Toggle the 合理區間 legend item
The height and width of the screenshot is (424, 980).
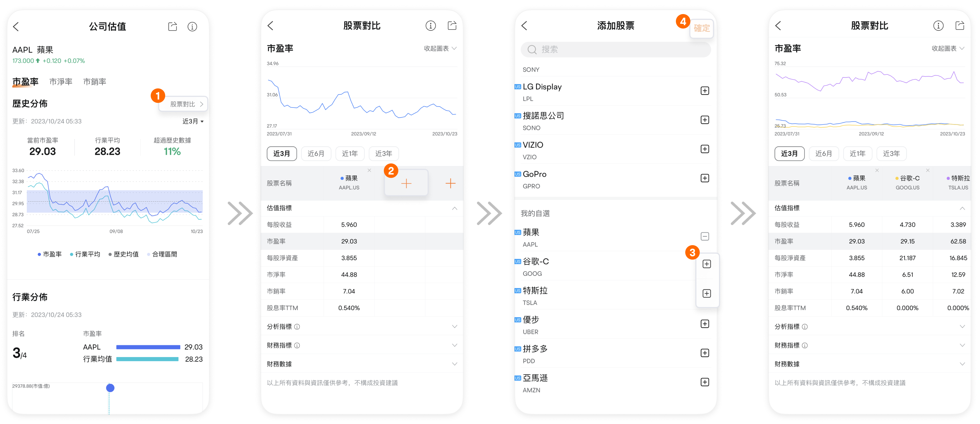[x=162, y=255]
